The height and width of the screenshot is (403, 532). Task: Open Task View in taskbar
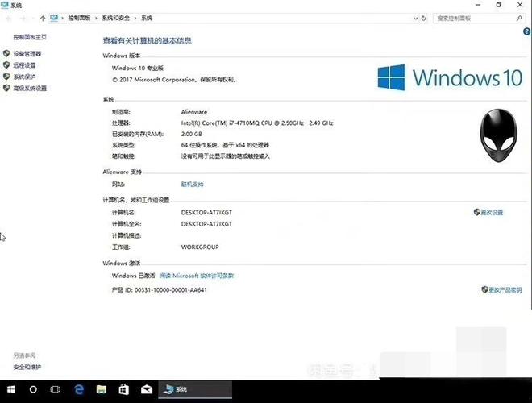(x=56, y=389)
